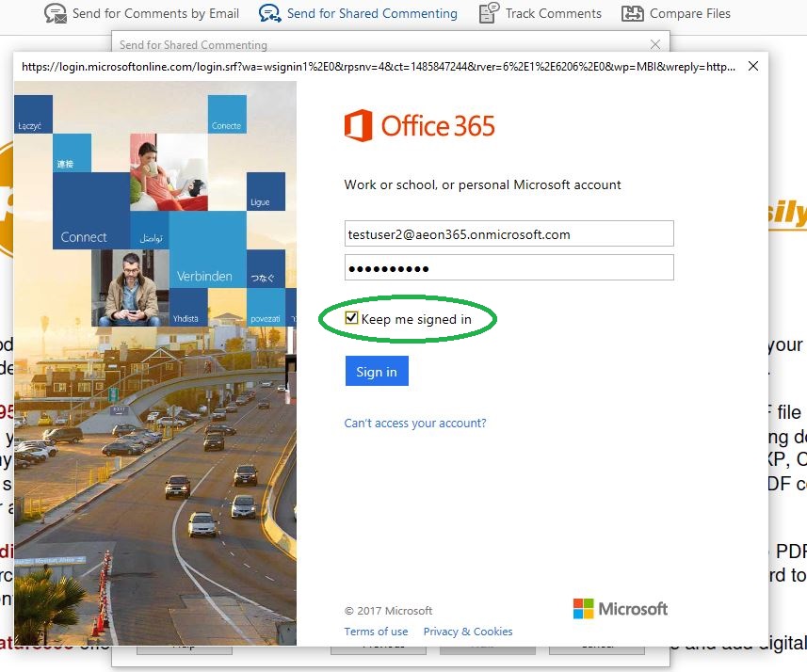The width and height of the screenshot is (807, 672).
Task: Click the © 2017 Microsoft text
Action: [389, 611]
